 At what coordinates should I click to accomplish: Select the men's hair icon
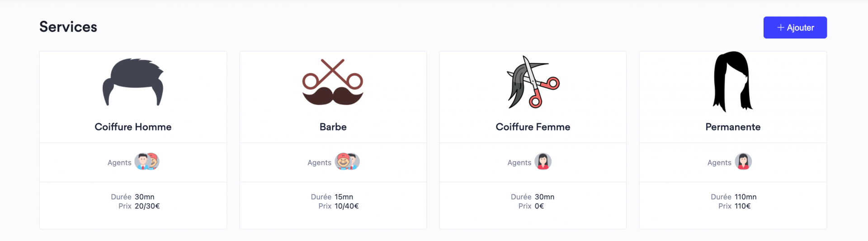point(133,82)
